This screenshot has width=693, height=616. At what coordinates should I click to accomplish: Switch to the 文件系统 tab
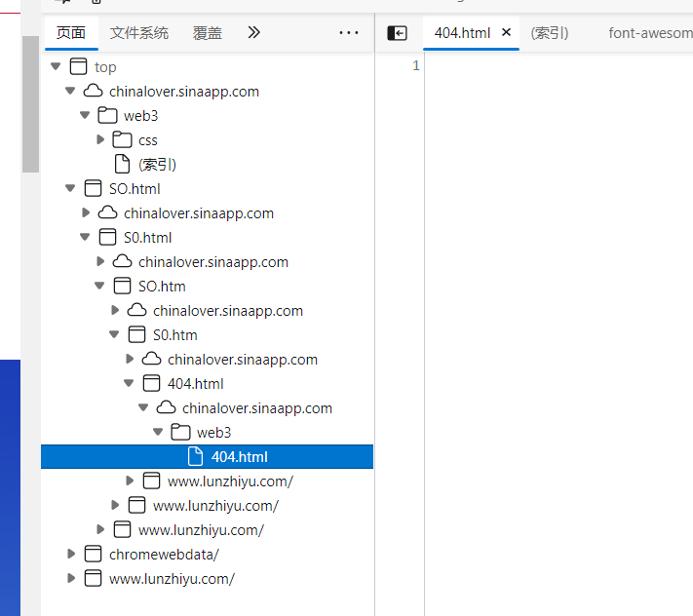pos(139,33)
